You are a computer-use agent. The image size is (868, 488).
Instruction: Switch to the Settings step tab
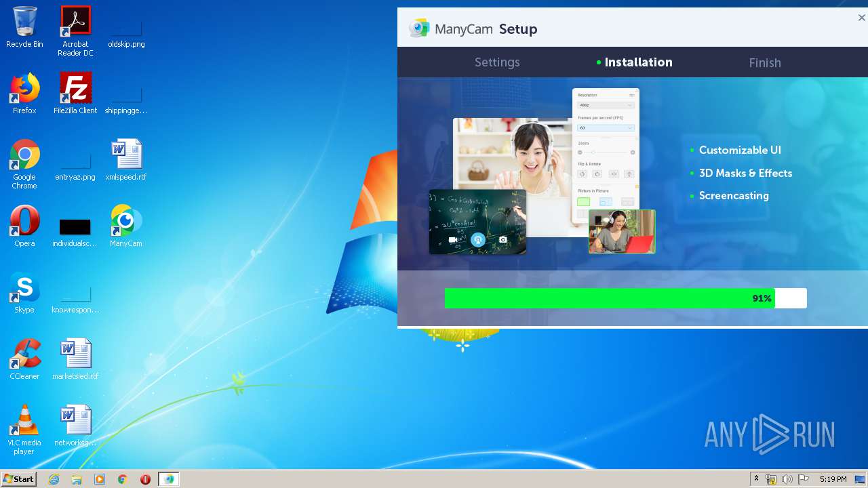497,62
